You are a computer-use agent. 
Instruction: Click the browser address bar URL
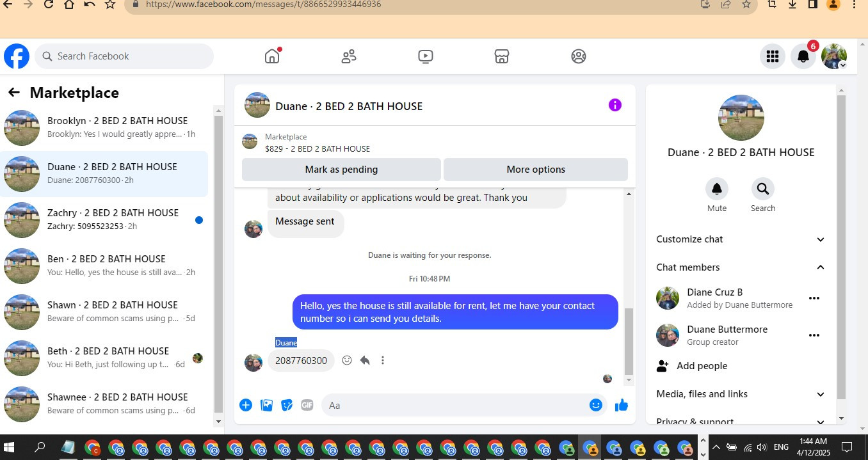click(264, 4)
